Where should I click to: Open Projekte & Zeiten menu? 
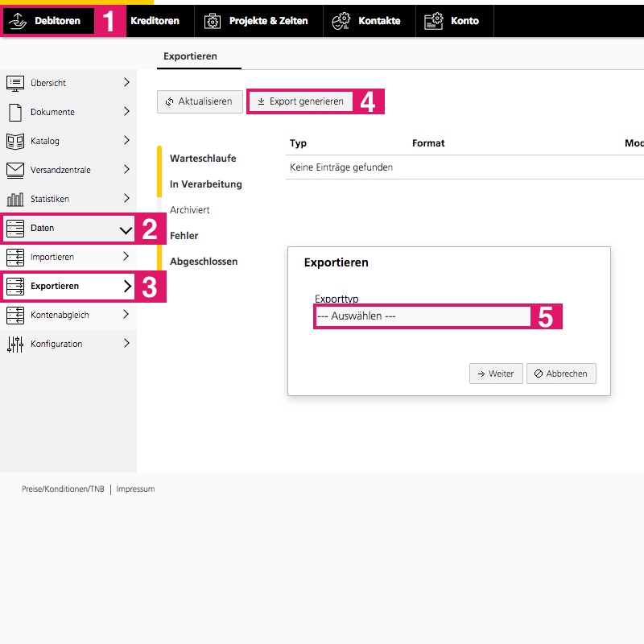point(258,21)
